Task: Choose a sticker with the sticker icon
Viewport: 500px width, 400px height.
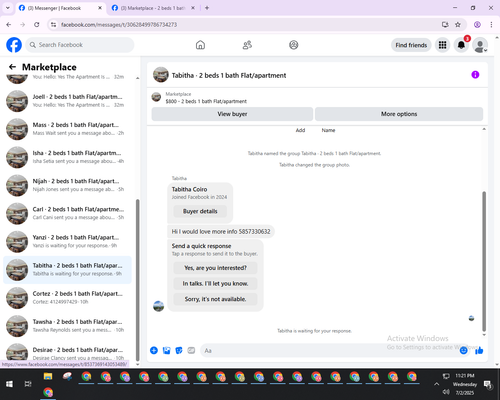Action: [x=179, y=350]
